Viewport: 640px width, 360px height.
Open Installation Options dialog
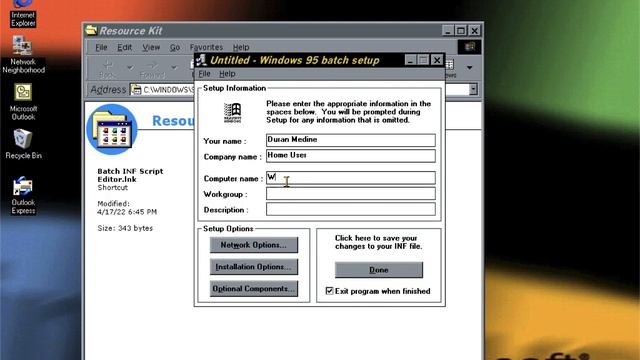[254, 267]
